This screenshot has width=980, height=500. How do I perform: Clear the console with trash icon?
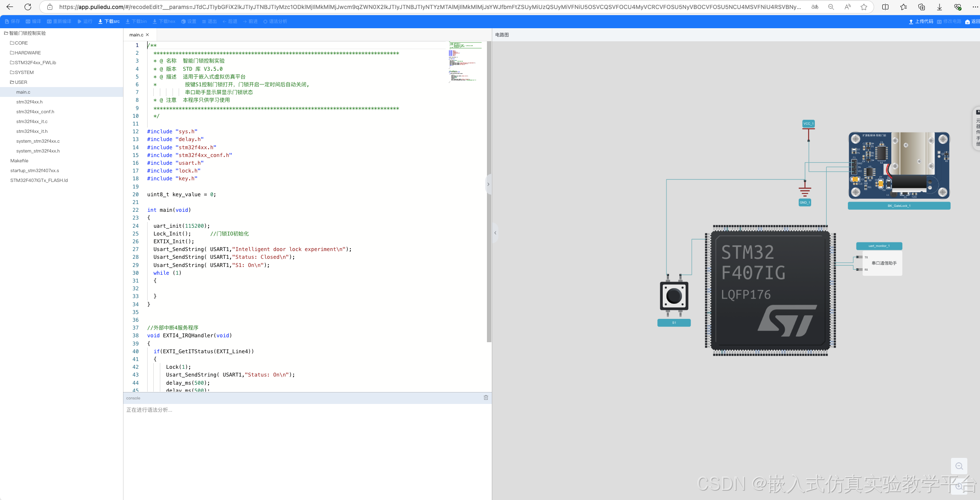coord(486,398)
